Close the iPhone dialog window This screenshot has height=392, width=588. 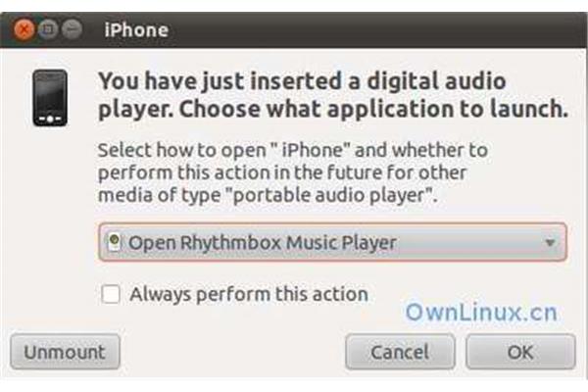pyautogui.click(x=24, y=29)
